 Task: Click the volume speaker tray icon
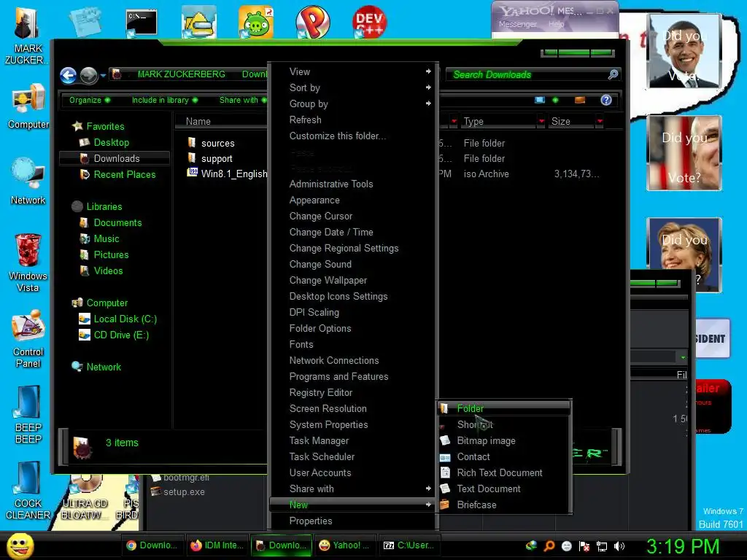click(619, 546)
